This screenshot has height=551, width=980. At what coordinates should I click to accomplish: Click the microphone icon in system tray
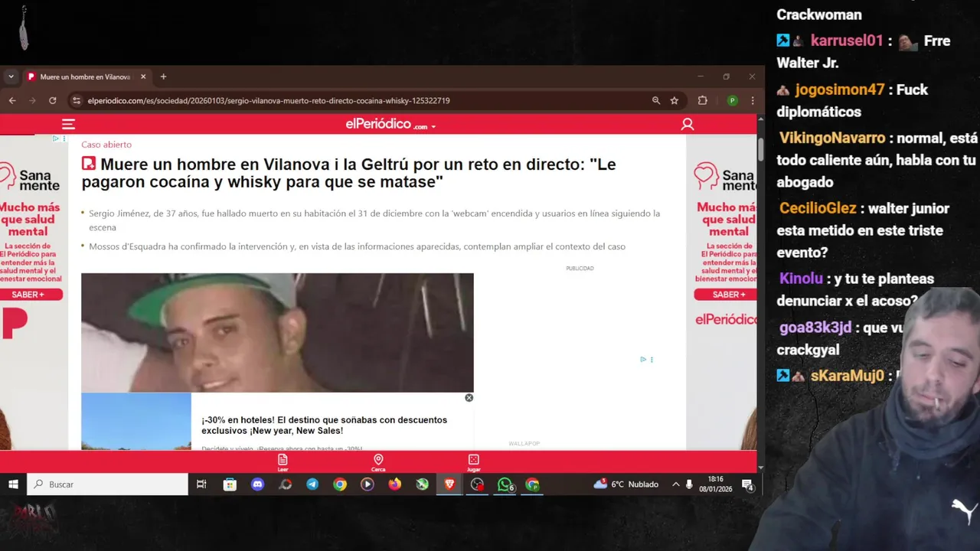click(689, 484)
